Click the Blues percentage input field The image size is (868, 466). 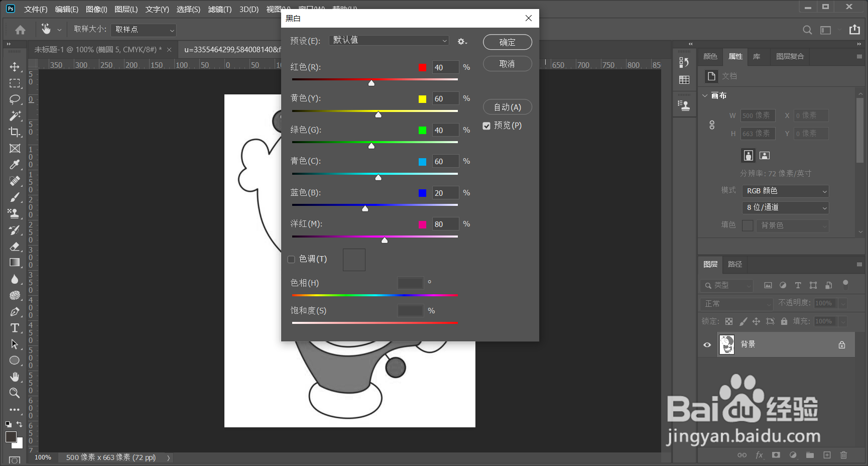[445, 193]
